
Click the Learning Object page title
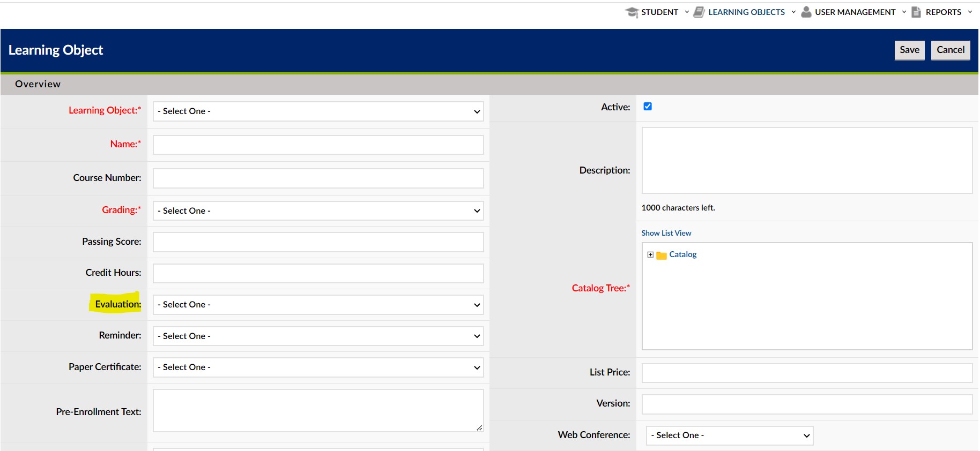(56, 50)
